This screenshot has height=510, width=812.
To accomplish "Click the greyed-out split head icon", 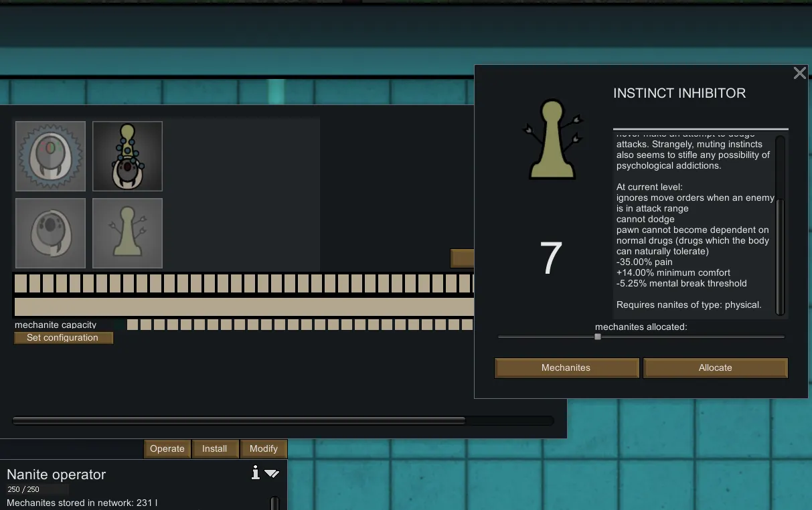I will point(50,233).
